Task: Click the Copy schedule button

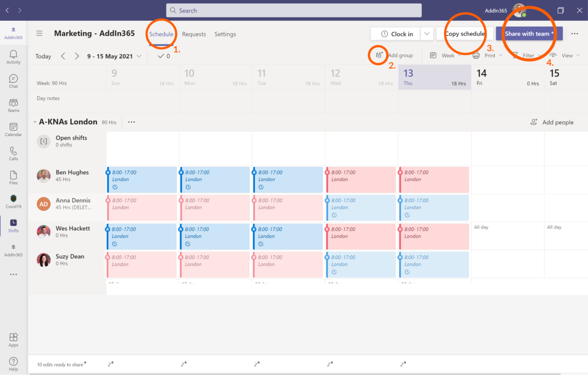Action: coord(465,34)
